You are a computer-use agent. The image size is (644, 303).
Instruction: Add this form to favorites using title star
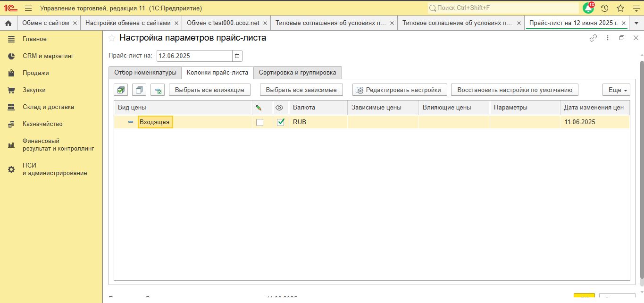[112, 38]
